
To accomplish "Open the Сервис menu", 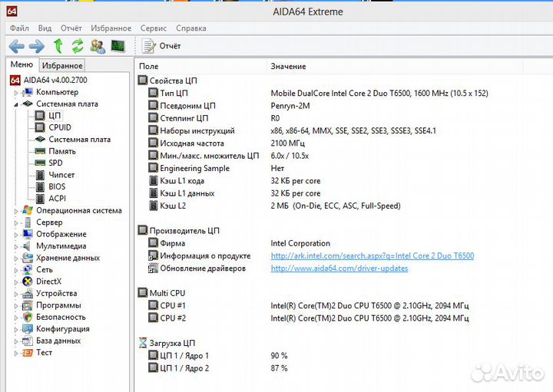I will tap(153, 28).
